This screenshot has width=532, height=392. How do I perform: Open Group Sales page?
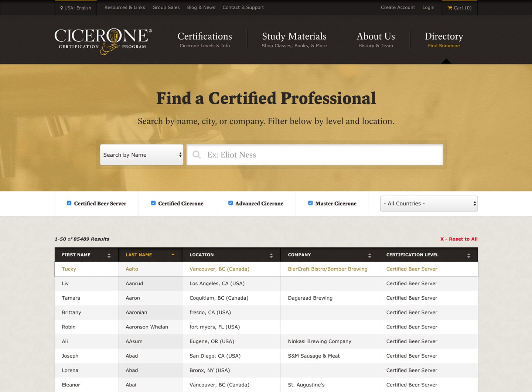166,7
